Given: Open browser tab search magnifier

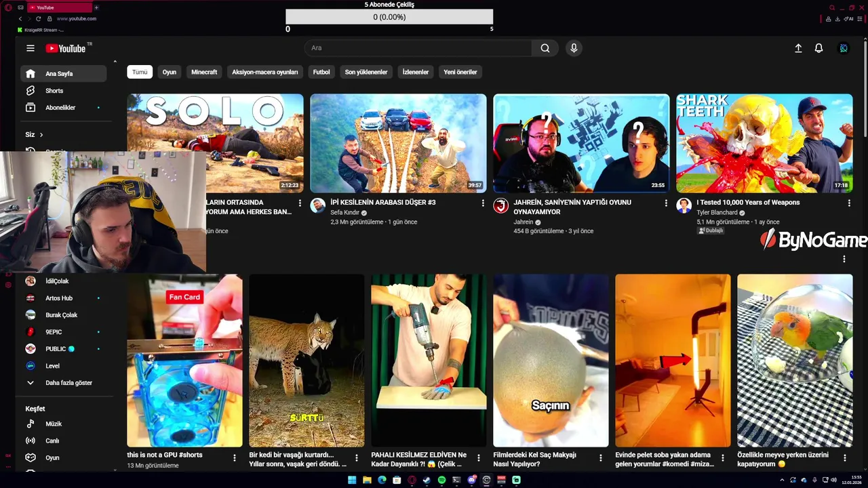Looking at the screenshot, I should 832,7.
